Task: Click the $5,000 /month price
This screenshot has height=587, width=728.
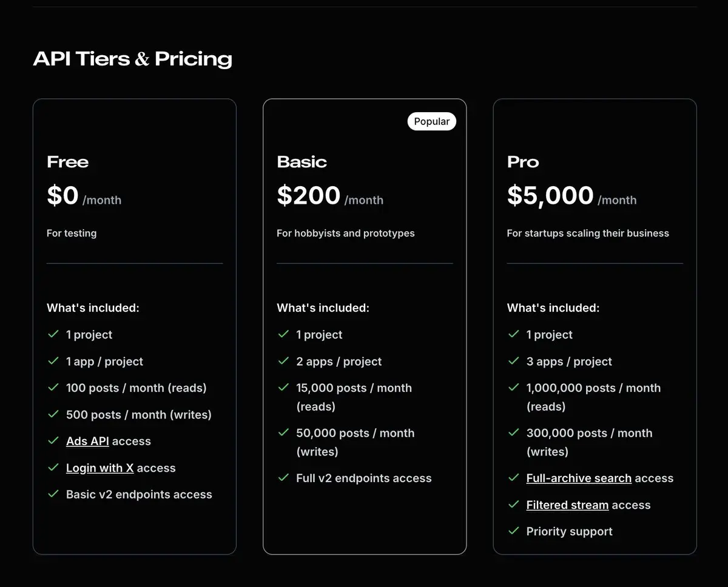Action: (571, 196)
